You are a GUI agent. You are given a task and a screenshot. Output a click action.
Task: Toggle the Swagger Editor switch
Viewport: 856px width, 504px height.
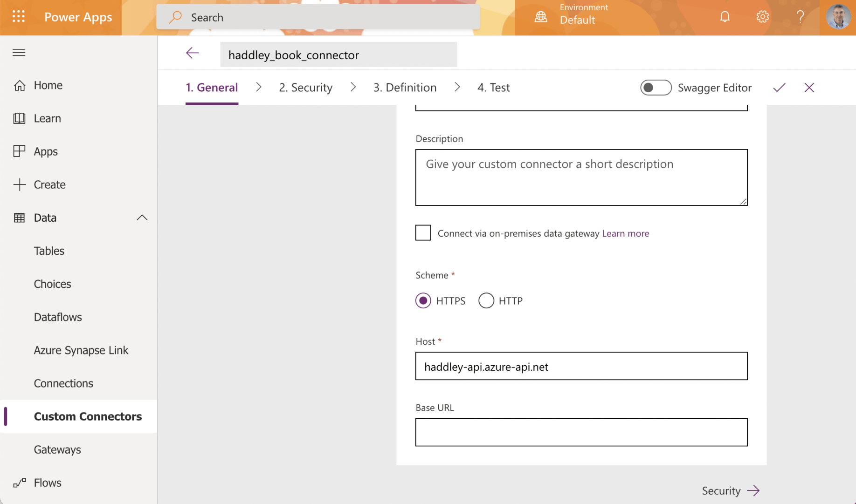(x=656, y=88)
